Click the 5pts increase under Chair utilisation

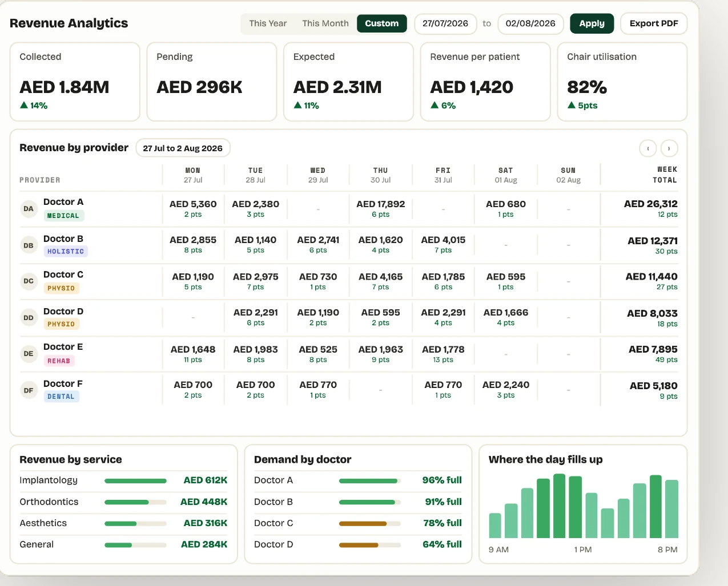[582, 106]
